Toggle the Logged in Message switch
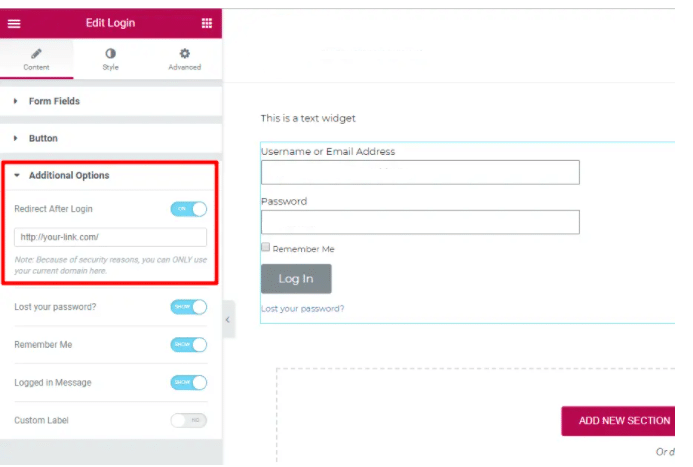 (189, 383)
